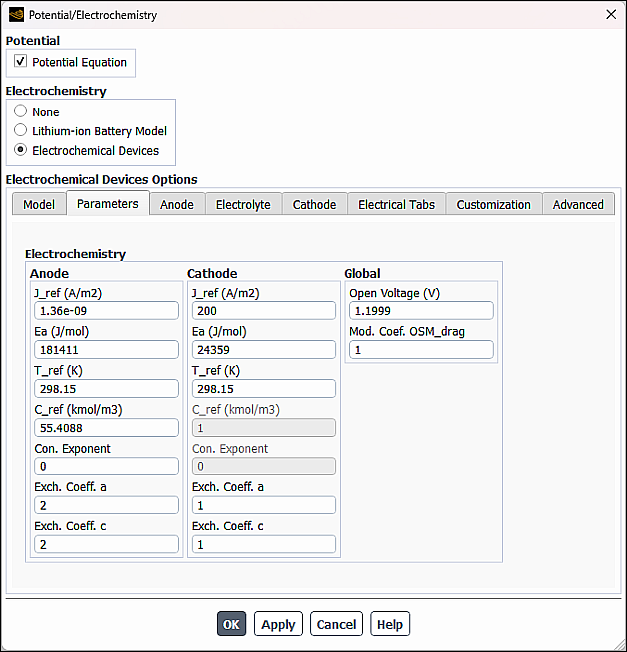Click the Apply button
Image resolution: width=627 pixels, height=652 pixels.
point(278,624)
